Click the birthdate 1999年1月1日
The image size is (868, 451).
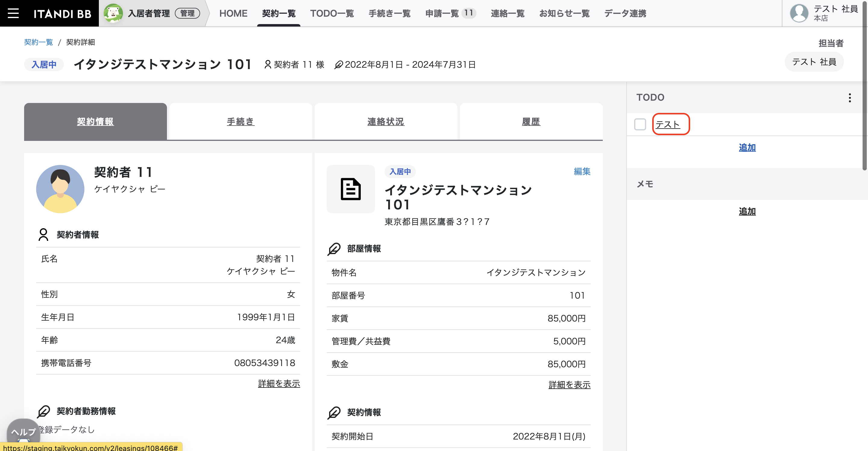(x=266, y=317)
